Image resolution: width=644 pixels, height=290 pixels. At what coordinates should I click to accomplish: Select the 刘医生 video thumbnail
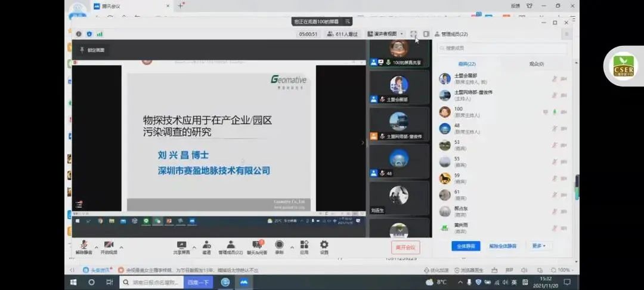point(399,198)
